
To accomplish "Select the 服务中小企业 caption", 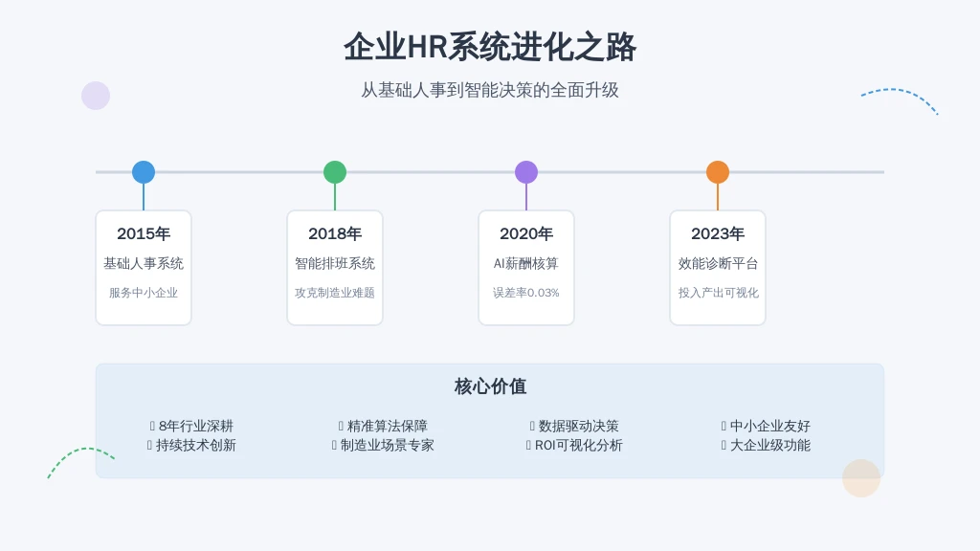I will point(144,293).
